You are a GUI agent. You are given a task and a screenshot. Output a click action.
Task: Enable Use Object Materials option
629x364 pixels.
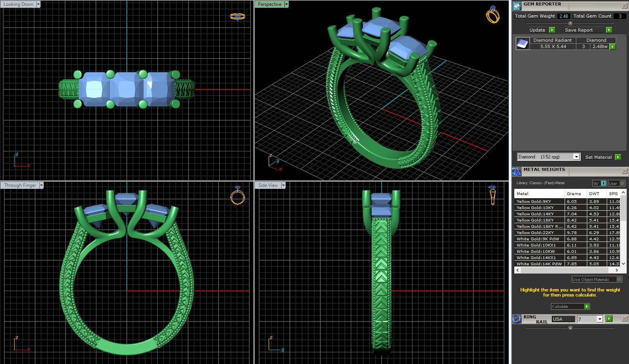[x=619, y=279]
